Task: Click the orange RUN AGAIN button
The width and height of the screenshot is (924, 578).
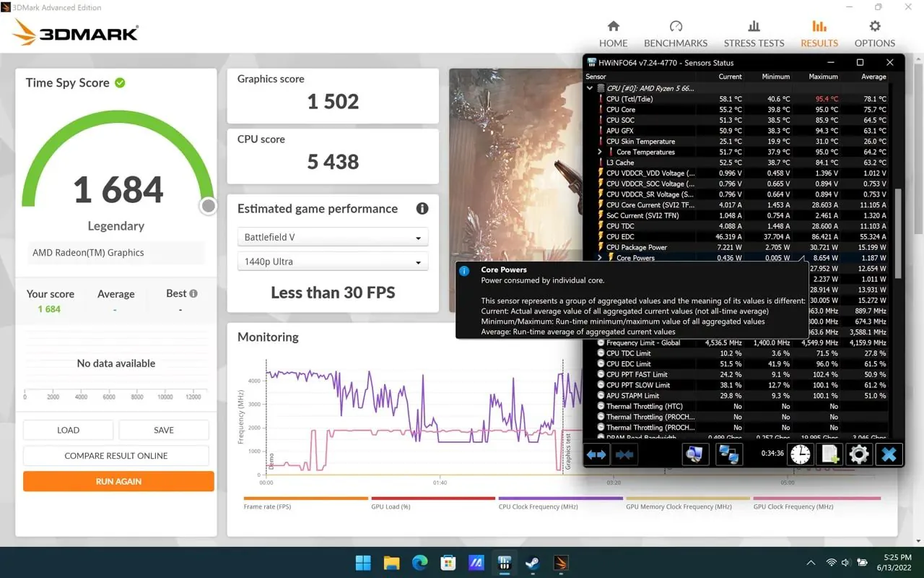Action: click(118, 481)
